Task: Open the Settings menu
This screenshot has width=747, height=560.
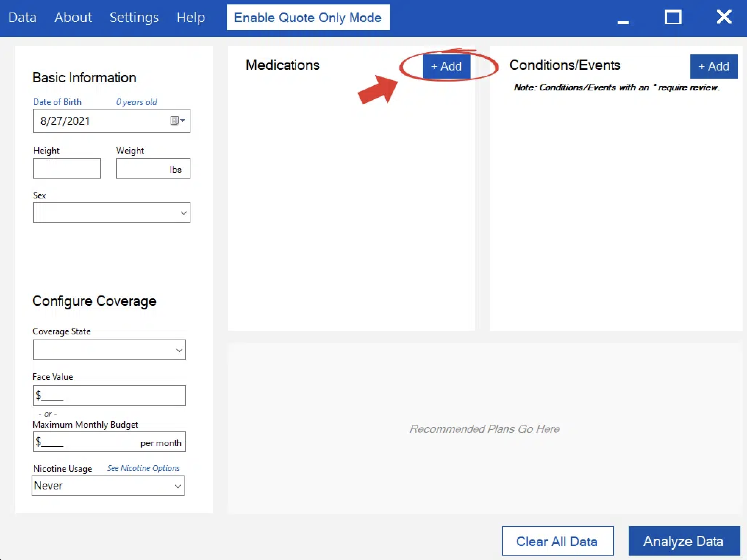Action: (x=134, y=17)
